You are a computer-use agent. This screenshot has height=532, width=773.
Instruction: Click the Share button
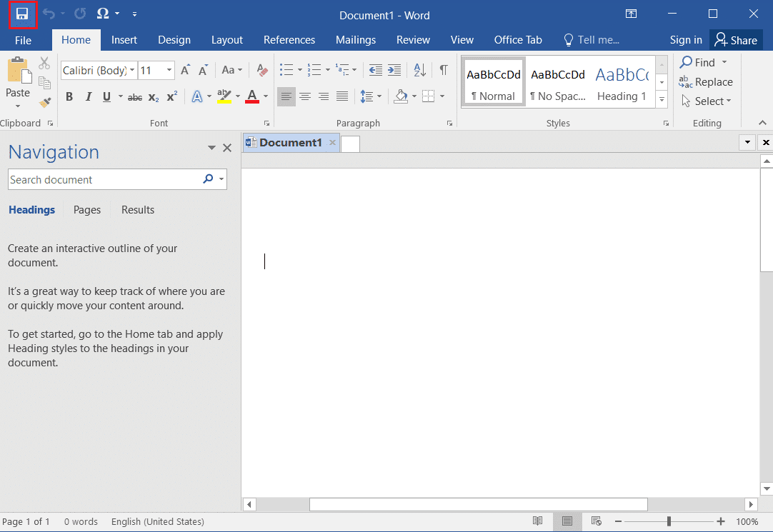(x=737, y=40)
